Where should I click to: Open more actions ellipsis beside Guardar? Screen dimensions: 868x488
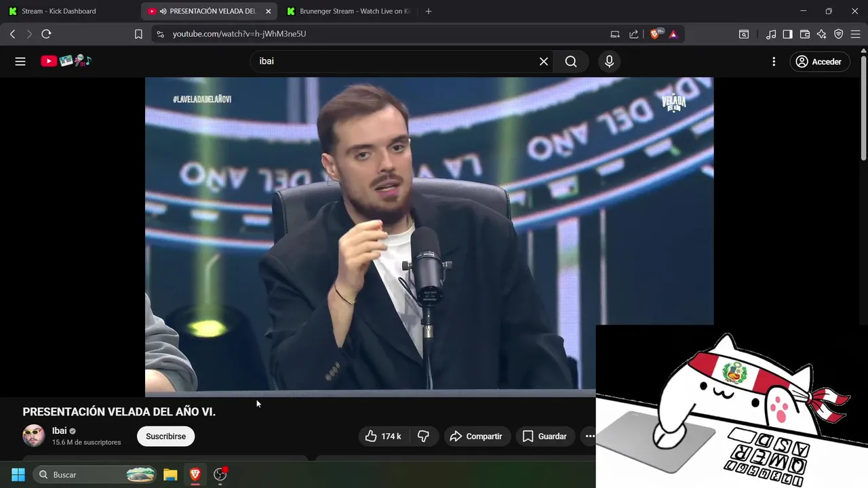[589, 436]
